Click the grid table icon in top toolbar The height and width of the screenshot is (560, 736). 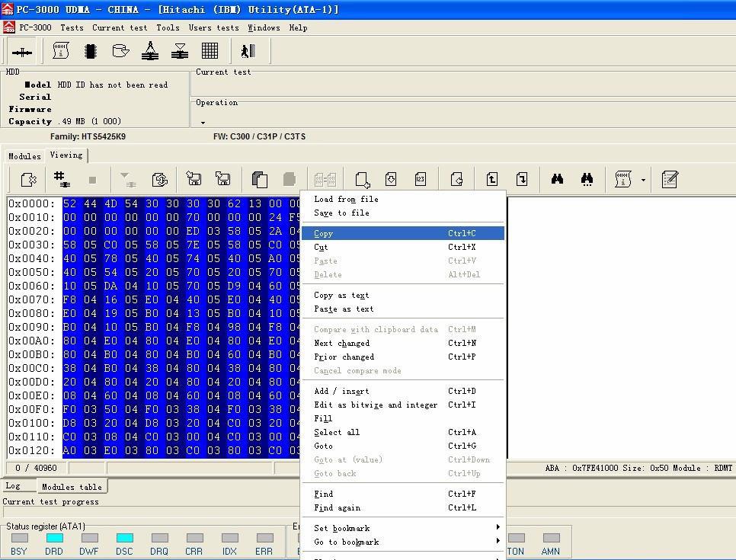pyautogui.click(x=210, y=51)
